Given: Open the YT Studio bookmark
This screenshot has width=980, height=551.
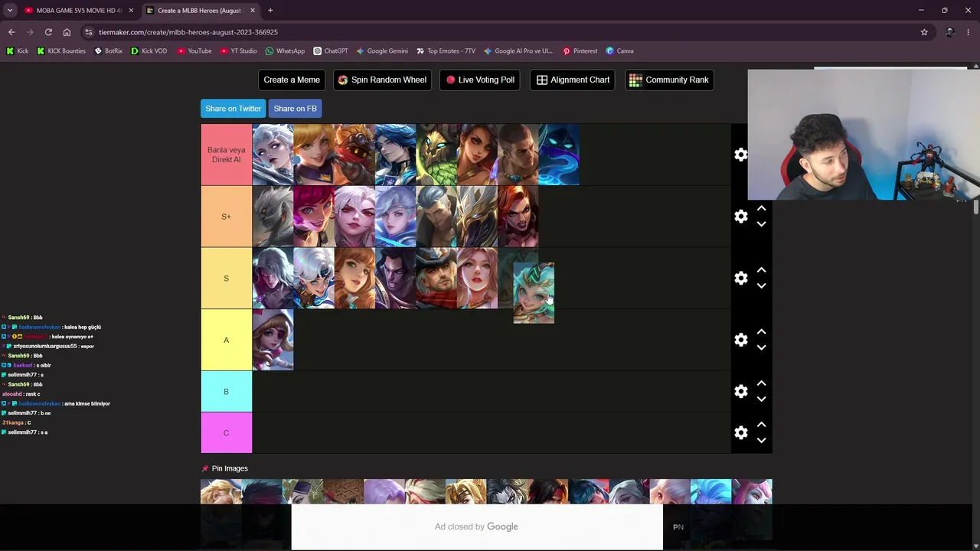Looking at the screenshot, I should point(238,51).
